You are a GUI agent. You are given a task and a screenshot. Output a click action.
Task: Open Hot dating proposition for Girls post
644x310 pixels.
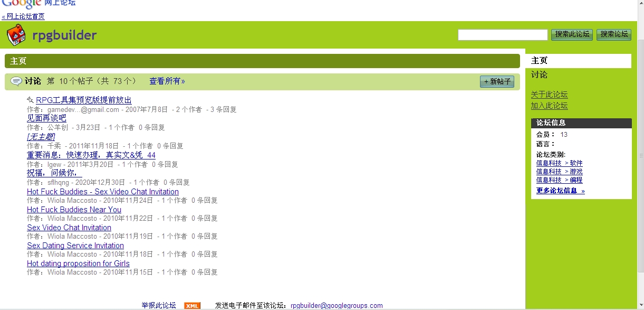[78, 264]
